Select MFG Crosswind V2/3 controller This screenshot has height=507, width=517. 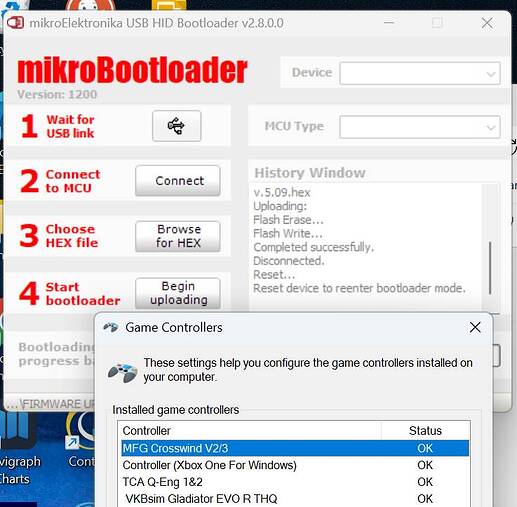[x=295, y=448]
